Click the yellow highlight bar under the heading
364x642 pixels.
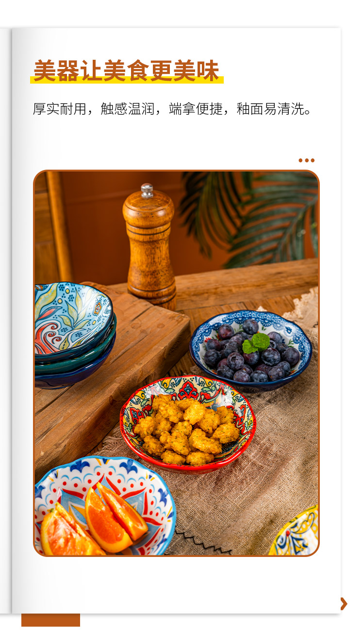point(127,80)
